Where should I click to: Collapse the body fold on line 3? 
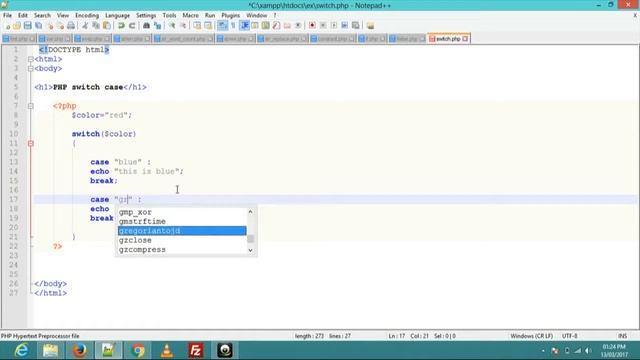tap(31, 69)
